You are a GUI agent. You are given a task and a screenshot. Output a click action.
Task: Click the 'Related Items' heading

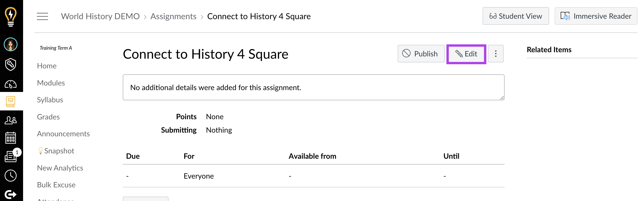click(x=549, y=50)
